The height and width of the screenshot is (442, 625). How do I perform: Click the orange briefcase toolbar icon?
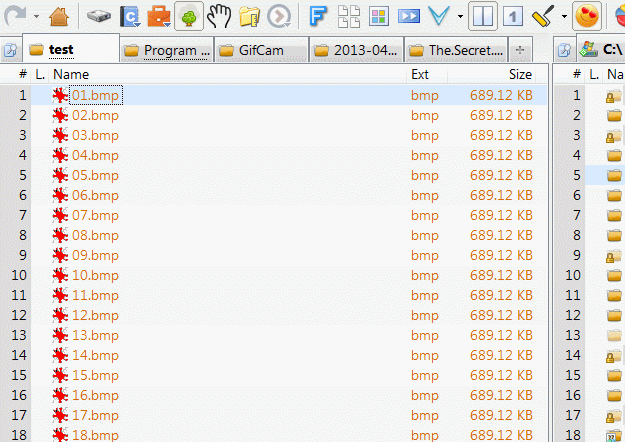(158, 16)
